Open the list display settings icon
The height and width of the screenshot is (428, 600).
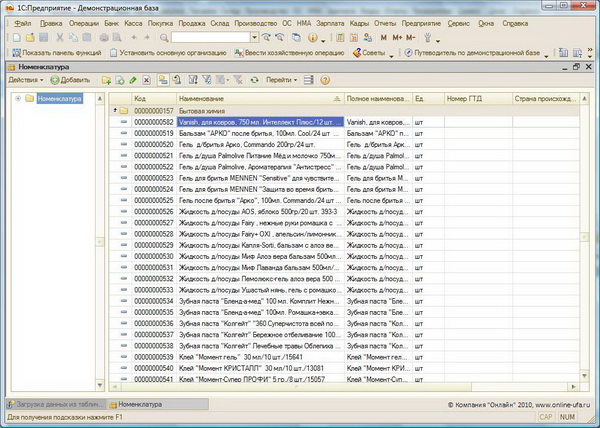point(308,80)
